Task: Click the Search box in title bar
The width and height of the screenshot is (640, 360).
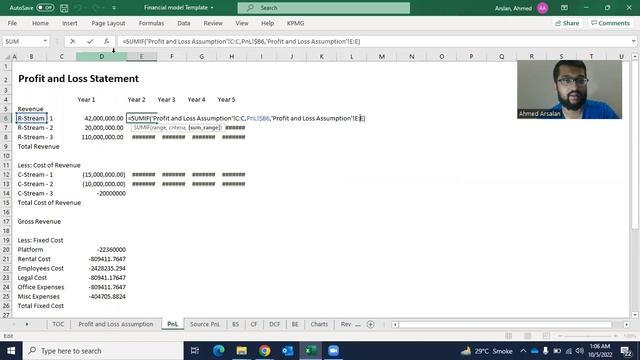Action: 324,8
